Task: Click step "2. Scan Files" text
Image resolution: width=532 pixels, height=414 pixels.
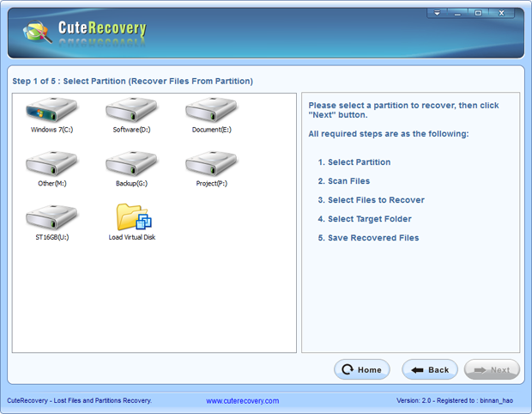Action: pyautogui.click(x=344, y=181)
